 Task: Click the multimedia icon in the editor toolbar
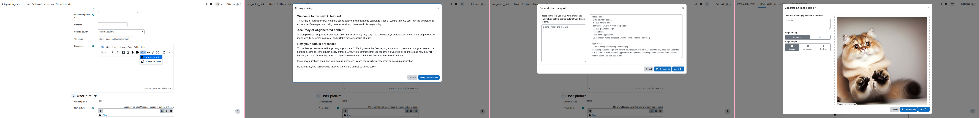[128, 52]
